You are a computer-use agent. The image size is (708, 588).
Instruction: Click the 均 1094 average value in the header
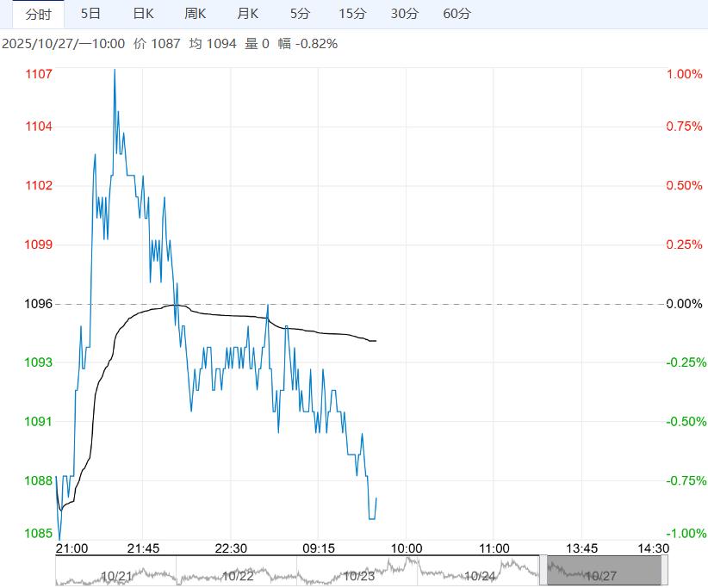[212, 43]
